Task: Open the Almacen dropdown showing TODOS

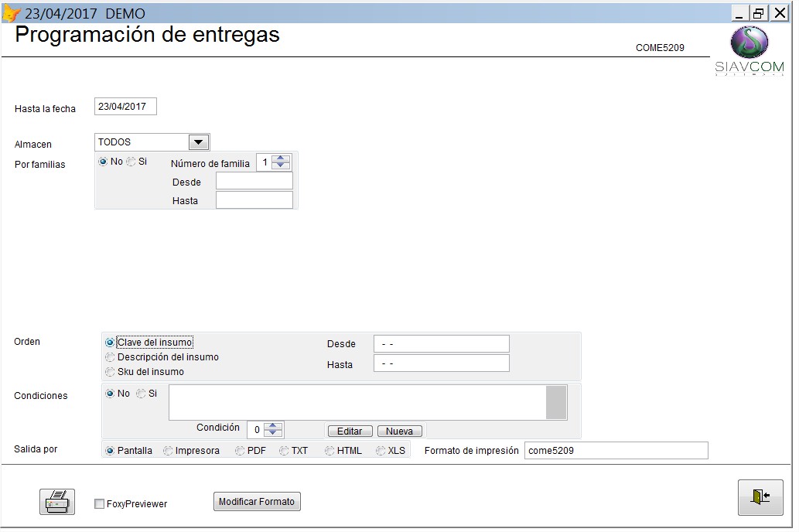Action: pos(199,142)
